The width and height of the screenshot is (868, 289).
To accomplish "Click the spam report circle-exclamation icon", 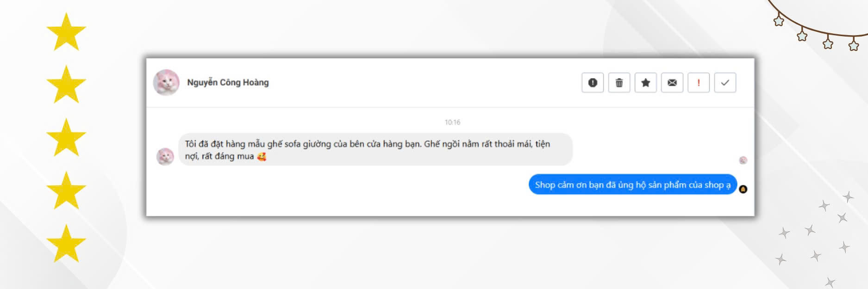I will (x=593, y=83).
